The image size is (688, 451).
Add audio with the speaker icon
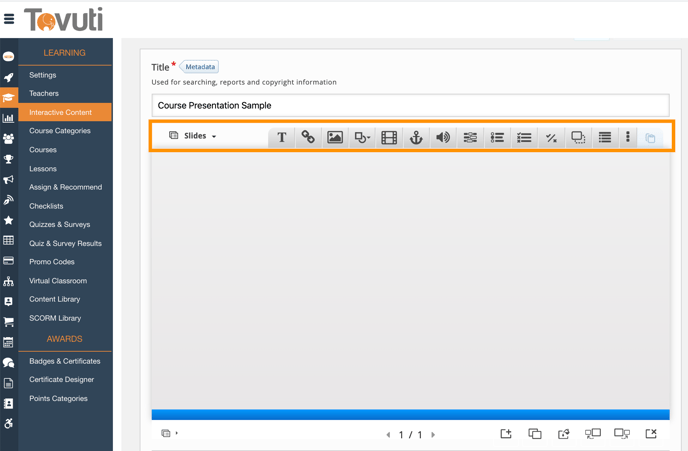[443, 137]
